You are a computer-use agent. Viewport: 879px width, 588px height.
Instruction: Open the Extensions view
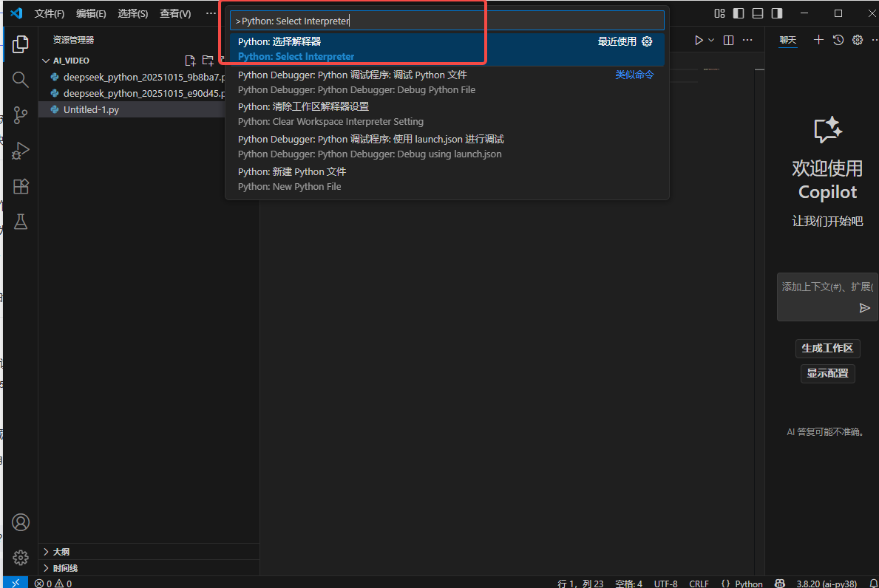(21, 186)
